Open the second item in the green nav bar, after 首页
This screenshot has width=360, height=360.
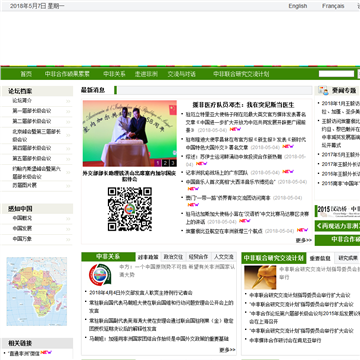[x=67, y=74]
